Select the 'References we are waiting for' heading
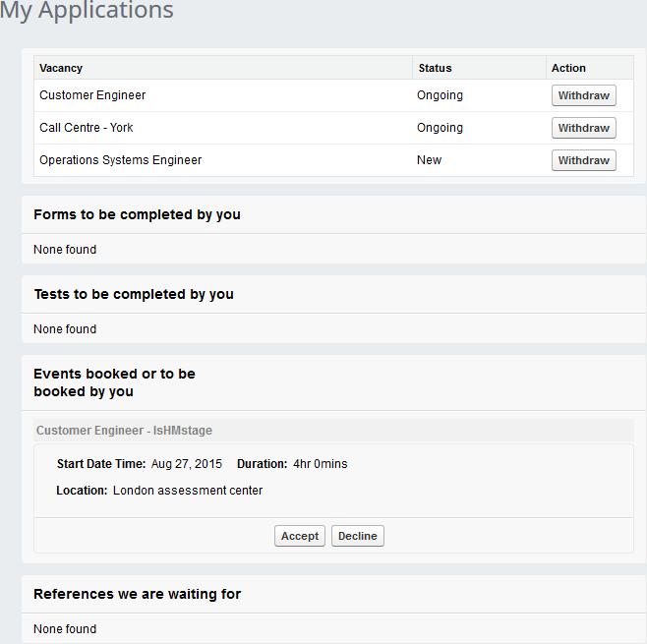Image resolution: width=647 pixels, height=644 pixels. pos(137,594)
